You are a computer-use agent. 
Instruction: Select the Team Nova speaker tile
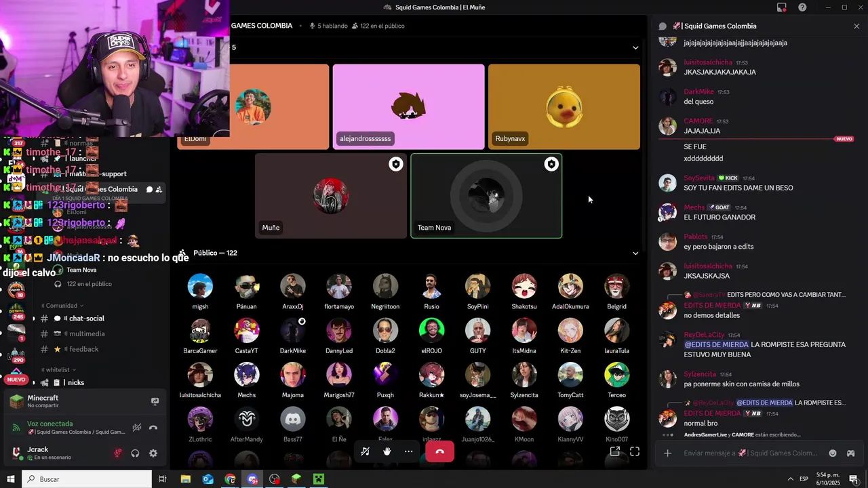pos(486,196)
